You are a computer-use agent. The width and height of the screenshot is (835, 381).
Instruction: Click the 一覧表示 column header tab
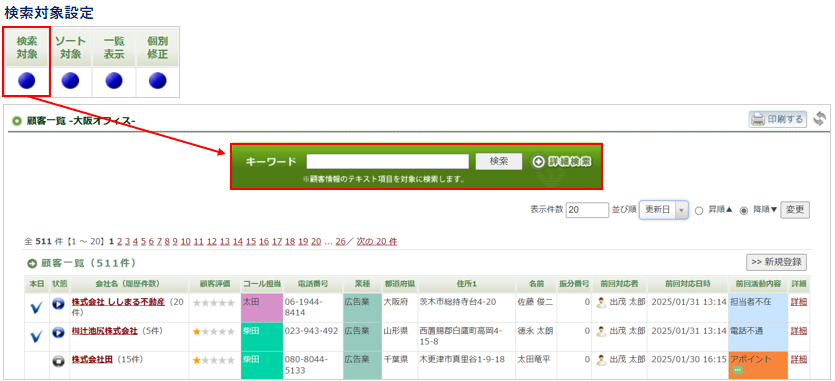[114, 48]
